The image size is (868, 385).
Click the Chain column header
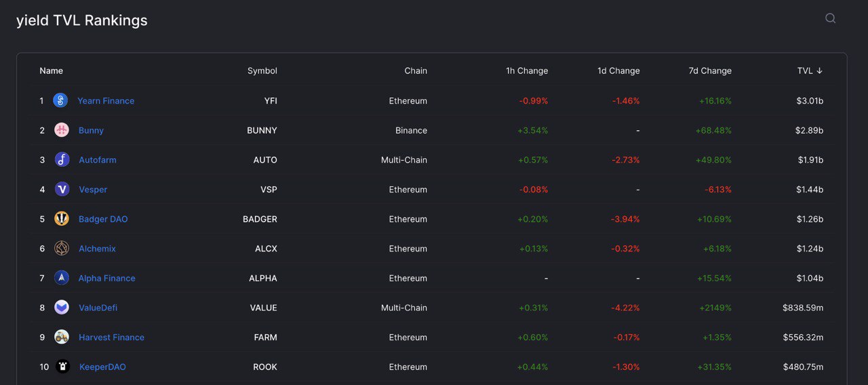point(416,70)
